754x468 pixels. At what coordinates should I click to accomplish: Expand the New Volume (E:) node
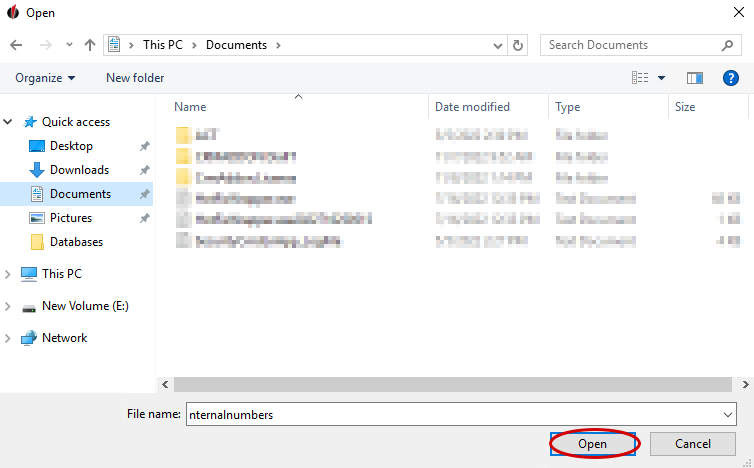[x=8, y=306]
